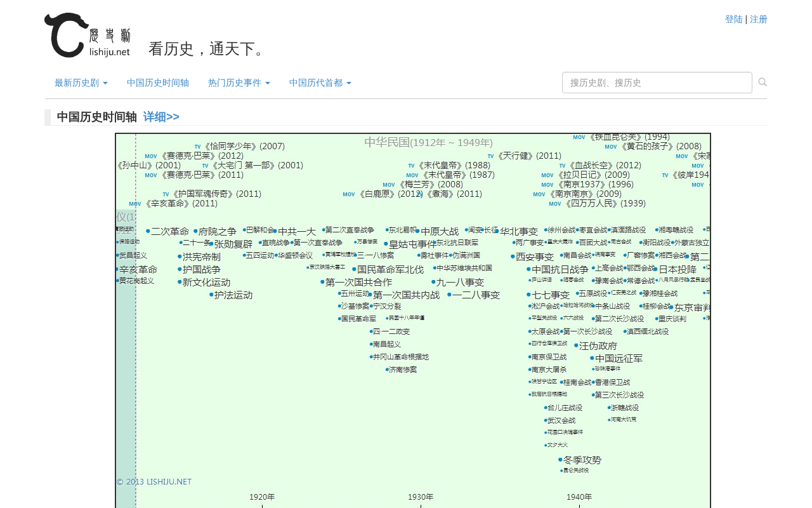Viewport: 812px width, 508px height.
Task: Click the 注册 link
Action: tap(759, 19)
